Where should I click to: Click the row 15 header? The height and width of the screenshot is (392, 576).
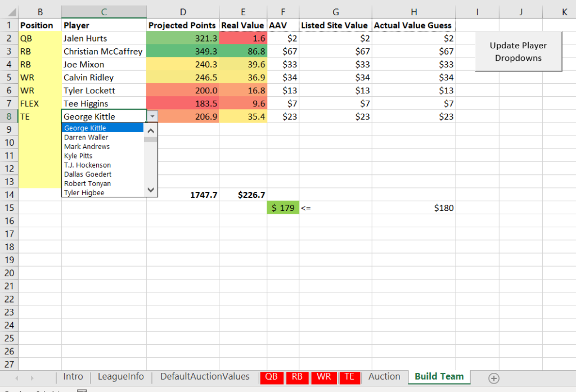(x=10, y=208)
